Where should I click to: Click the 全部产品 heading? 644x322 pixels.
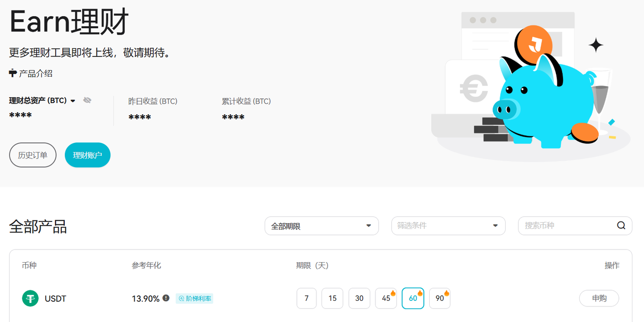(38, 226)
